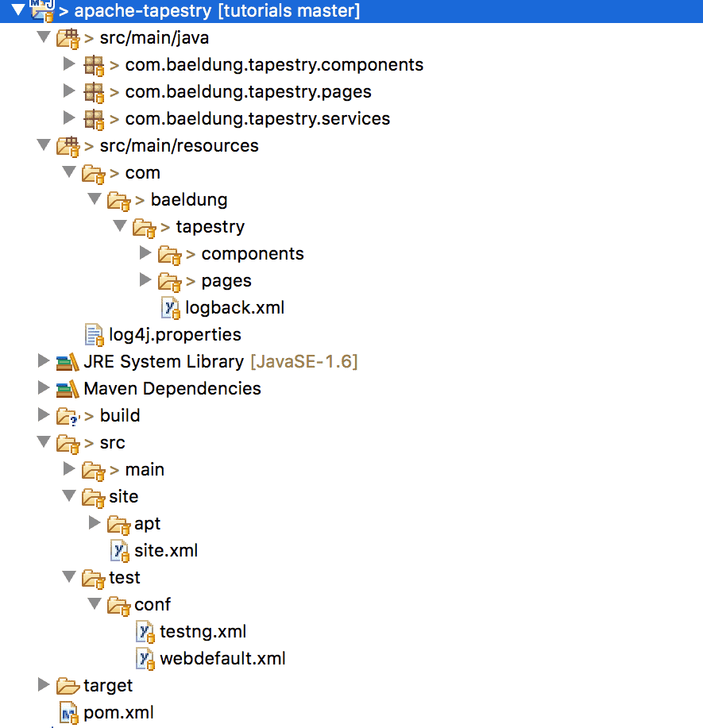703x728 pixels.
Task: Select the Maven Dependencies label
Action: click(x=172, y=388)
